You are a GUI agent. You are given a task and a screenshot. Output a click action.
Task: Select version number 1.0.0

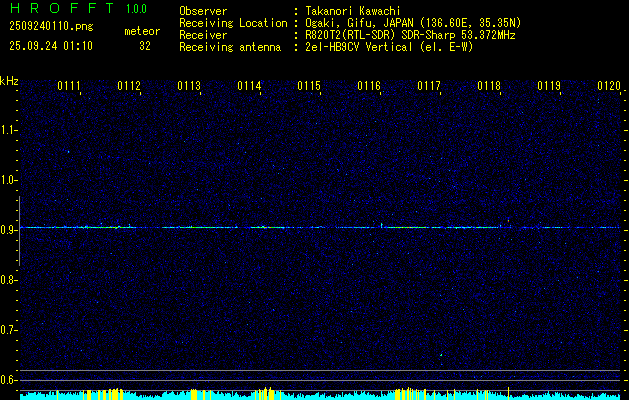coord(136,9)
